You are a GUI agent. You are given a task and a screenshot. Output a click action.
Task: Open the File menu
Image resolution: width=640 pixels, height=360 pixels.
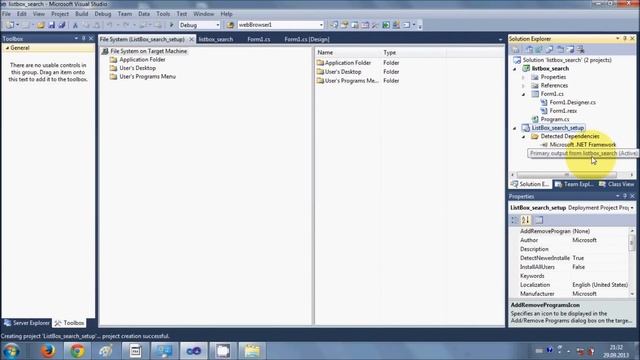coord(7,14)
